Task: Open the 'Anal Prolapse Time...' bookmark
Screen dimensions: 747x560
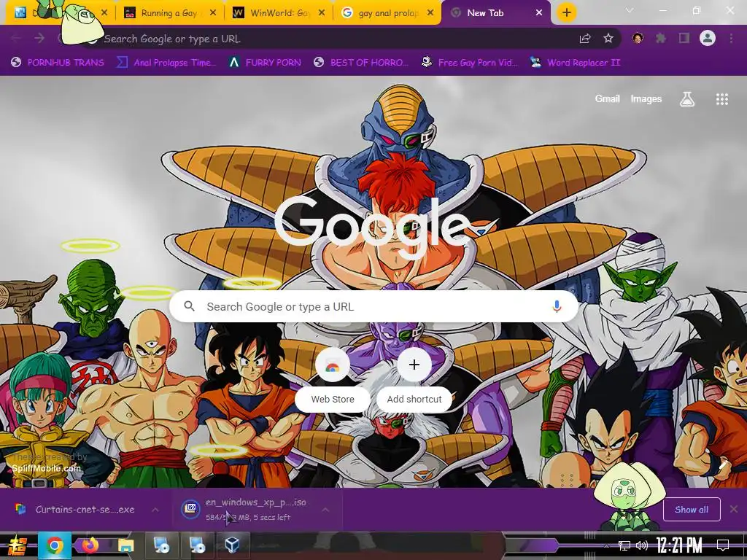Action: click(167, 63)
